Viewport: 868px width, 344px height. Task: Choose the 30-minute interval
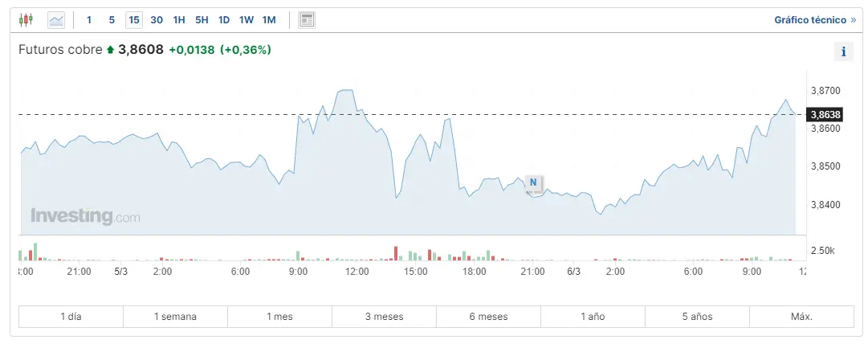[157, 19]
